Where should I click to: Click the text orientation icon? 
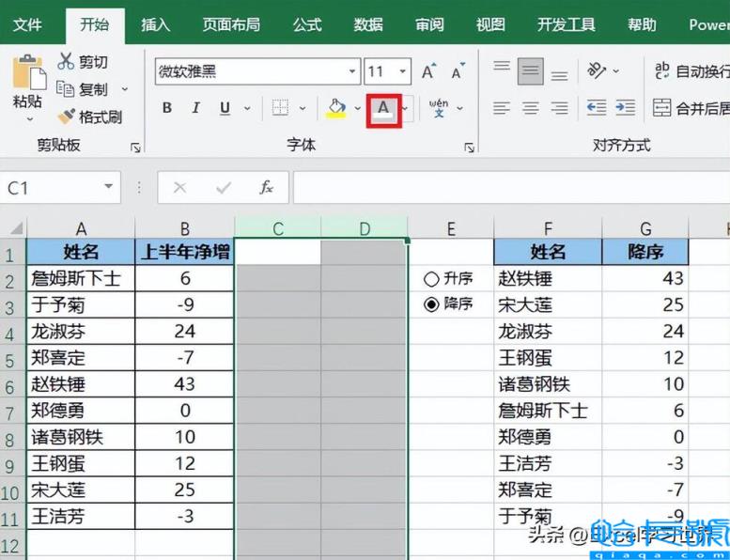coord(597,70)
